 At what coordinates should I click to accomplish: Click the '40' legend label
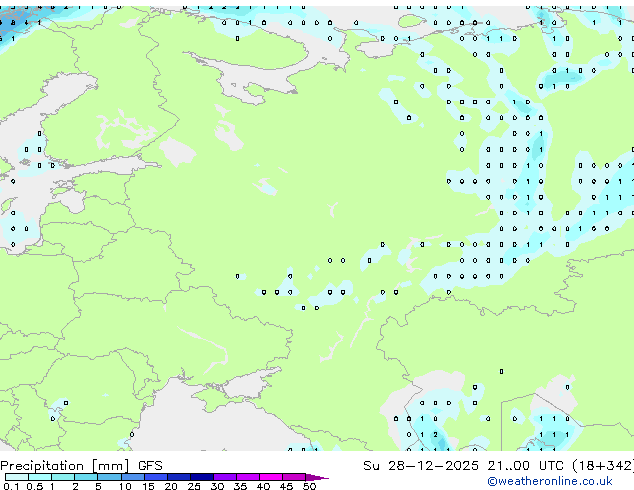[x=263, y=486]
